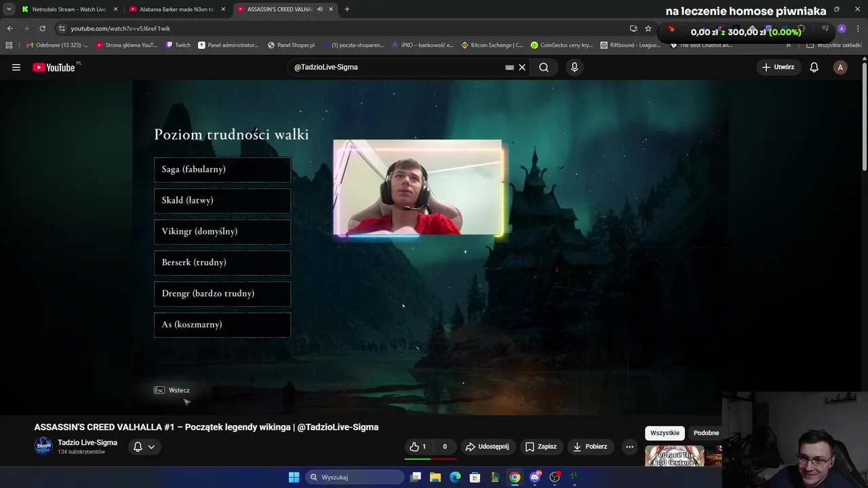Click the page vertical scrollbar
The height and width of the screenshot is (488, 868).
click(x=864, y=117)
